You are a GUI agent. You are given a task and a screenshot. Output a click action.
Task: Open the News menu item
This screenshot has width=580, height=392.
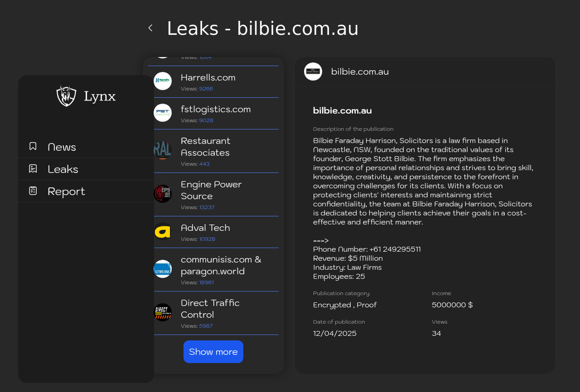click(x=86, y=147)
